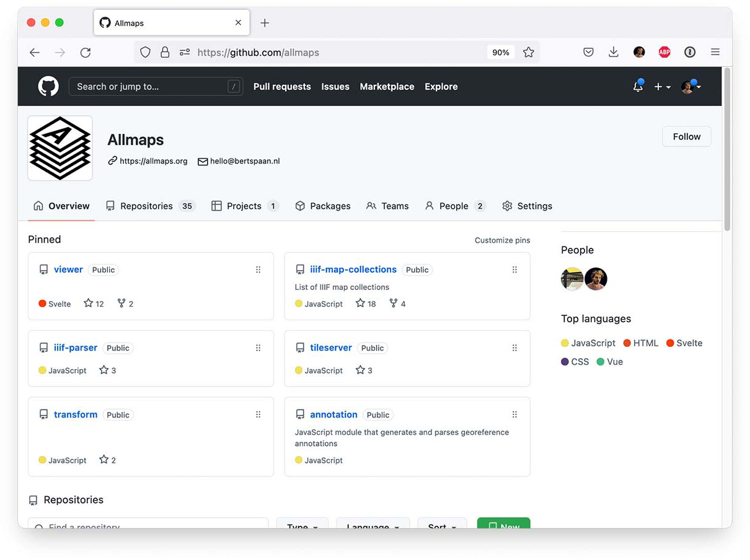Click the padlock site security icon

point(165,53)
